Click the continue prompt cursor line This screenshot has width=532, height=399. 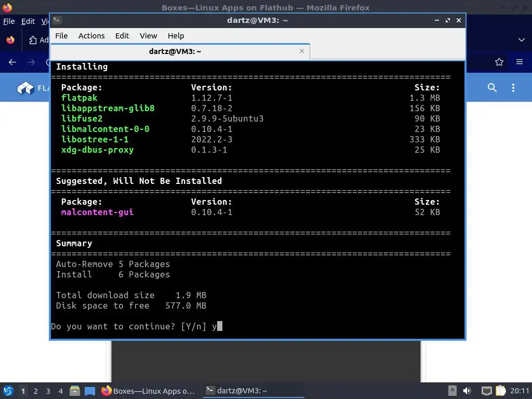(x=137, y=326)
